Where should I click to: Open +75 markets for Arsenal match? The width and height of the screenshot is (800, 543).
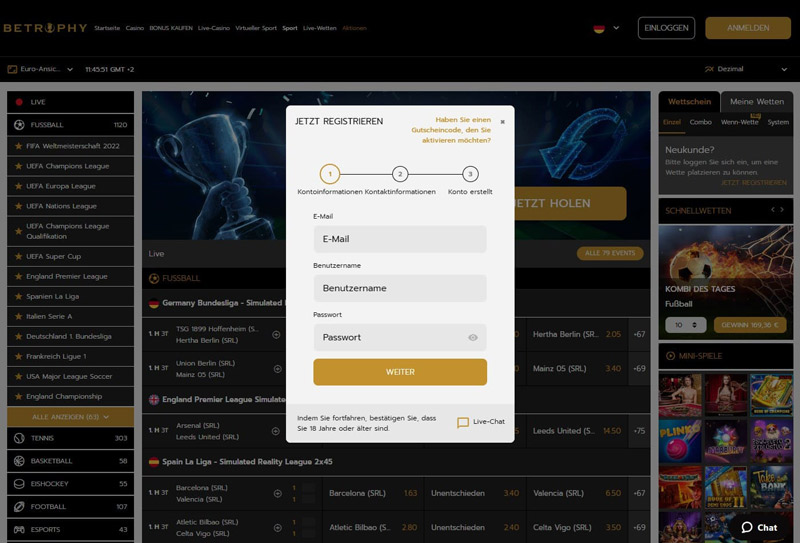pyautogui.click(x=639, y=431)
